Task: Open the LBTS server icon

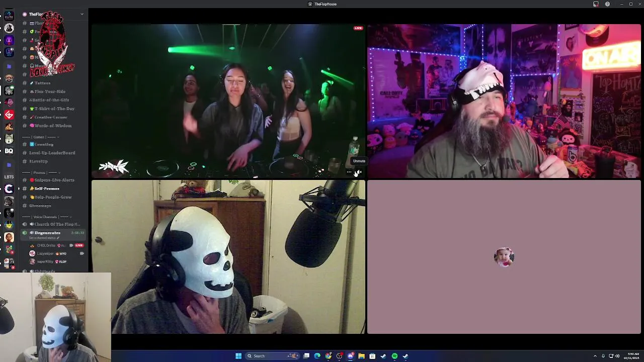Action: coord(9,177)
